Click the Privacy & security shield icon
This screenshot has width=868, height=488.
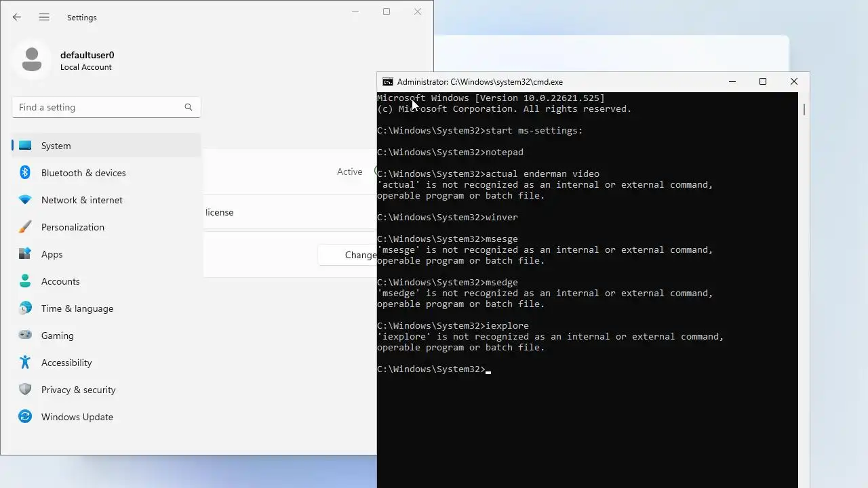[25, 389]
